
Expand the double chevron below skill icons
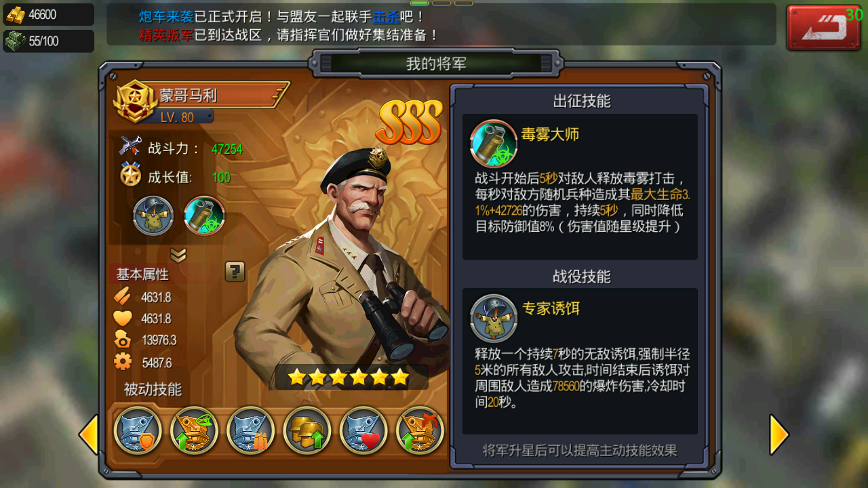pyautogui.click(x=178, y=255)
